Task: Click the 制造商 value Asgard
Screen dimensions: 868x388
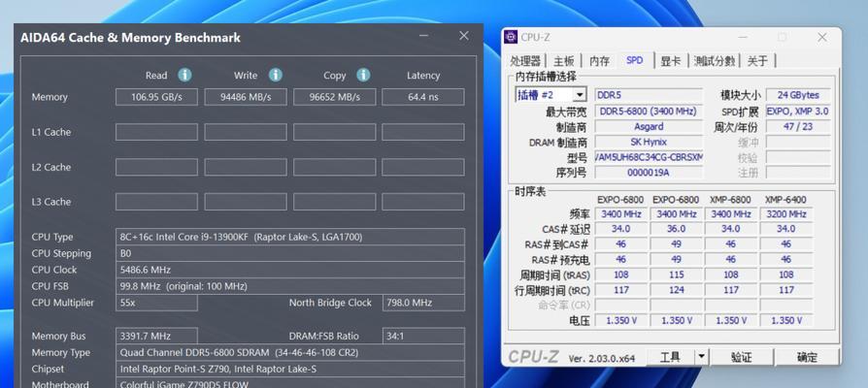Action: tap(649, 126)
